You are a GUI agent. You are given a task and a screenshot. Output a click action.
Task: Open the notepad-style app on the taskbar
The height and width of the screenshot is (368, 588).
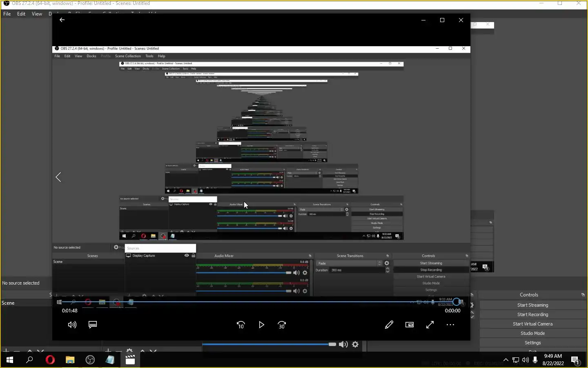tap(110, 360)
